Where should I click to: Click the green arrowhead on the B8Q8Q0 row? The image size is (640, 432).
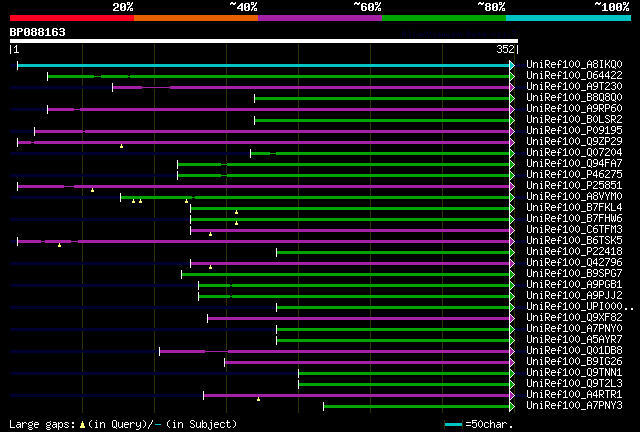pos(512,98)
